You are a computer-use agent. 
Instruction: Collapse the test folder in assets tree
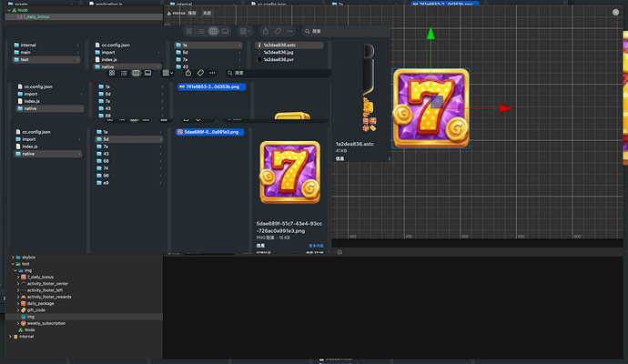(13, 264)
